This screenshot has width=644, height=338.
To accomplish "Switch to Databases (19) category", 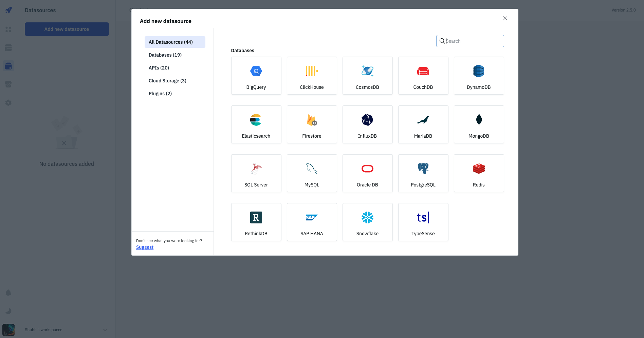I will (165, 55).
